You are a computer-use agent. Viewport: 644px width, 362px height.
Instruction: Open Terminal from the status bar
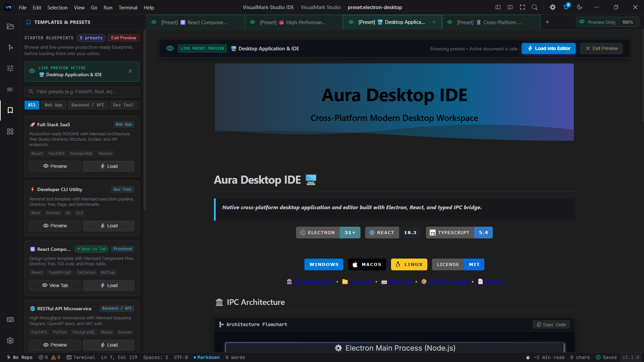pyautogui.click(x=81, y=357)
